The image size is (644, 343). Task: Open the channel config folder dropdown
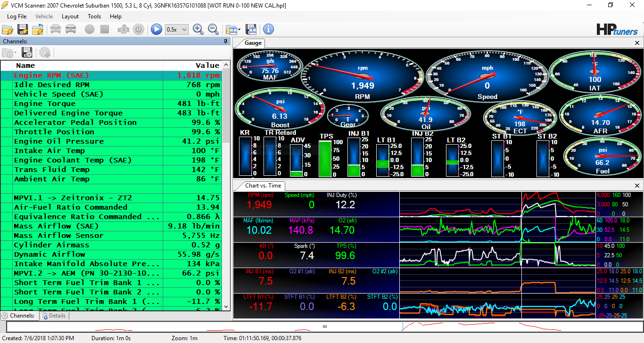pos(9,52)
